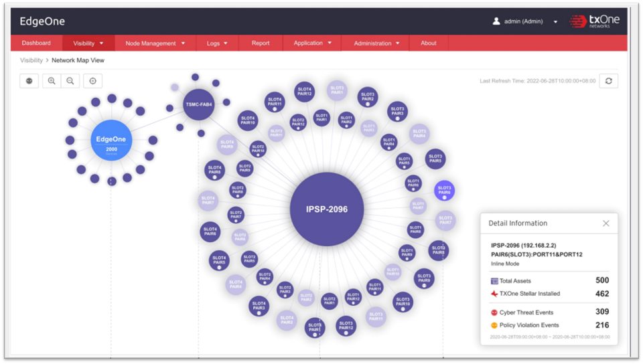Select the SLOT2 PAIR10 node

click(x=258, y=149)
